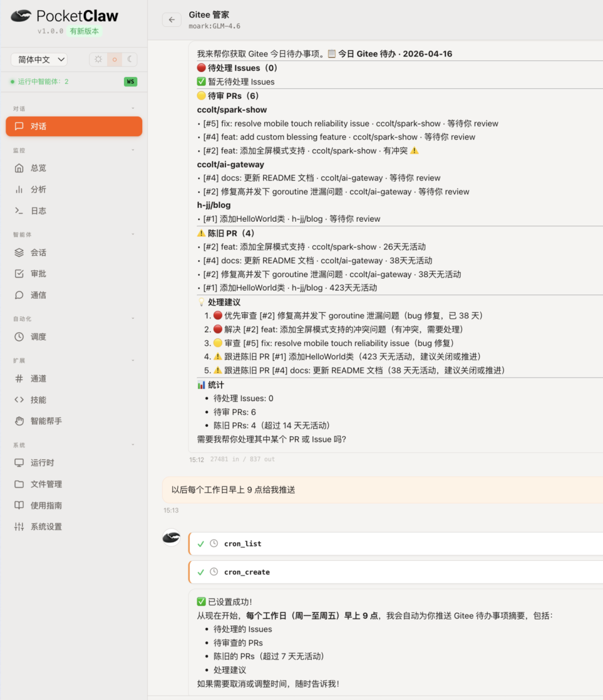
Task: Click green checkmark on cron_list row
Action: (x=201, y=544)
